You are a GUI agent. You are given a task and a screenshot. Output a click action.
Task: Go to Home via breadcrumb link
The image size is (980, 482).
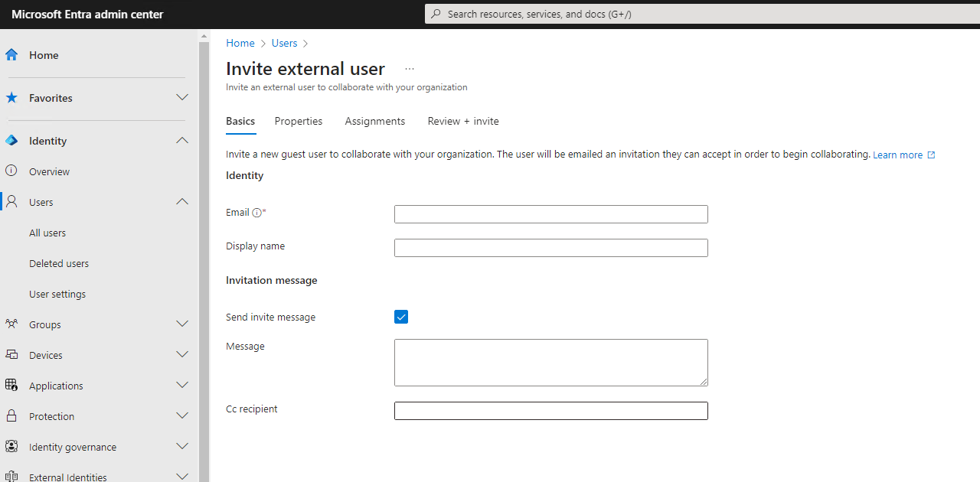[x=240, y=44]
